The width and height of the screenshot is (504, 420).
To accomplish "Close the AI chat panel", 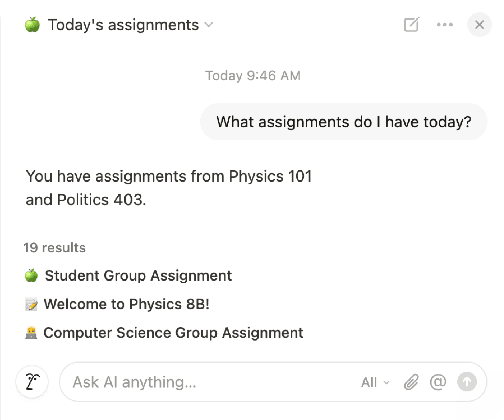I will [x=479, y=24].
